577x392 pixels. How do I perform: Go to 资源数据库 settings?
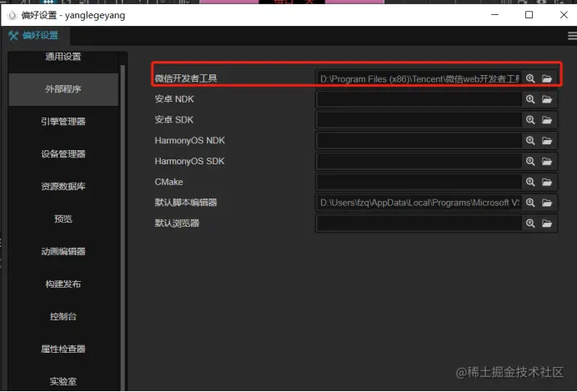pos(63,186)
